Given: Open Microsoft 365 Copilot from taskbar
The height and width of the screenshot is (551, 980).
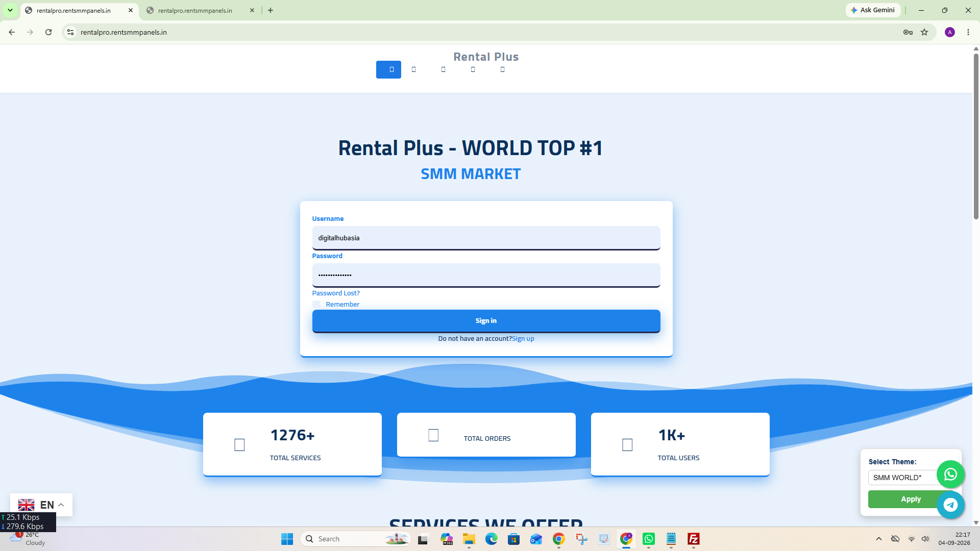Looking at the screenshot, I should [x=447, y=539].
